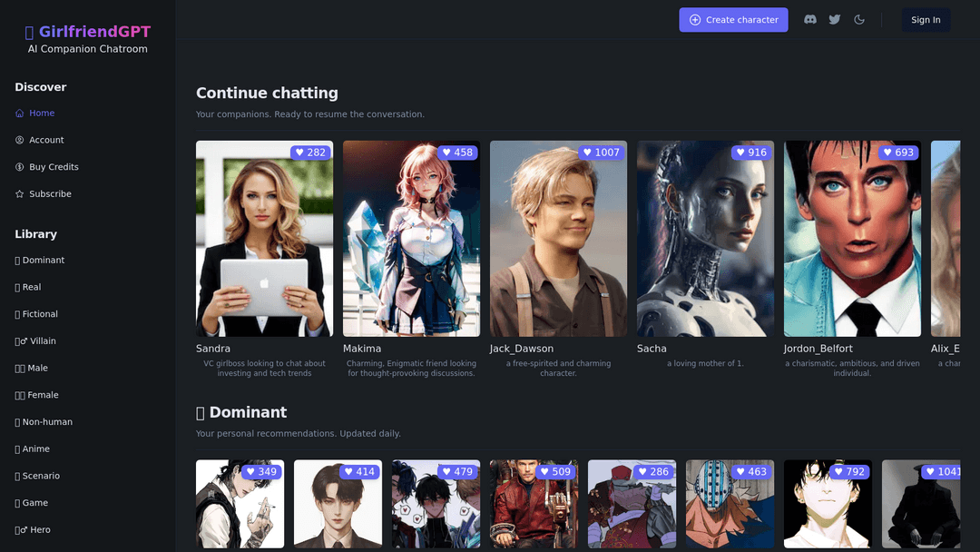Like Sandra with the 282 heart badge
980x552 pixels.
(309, 153)
